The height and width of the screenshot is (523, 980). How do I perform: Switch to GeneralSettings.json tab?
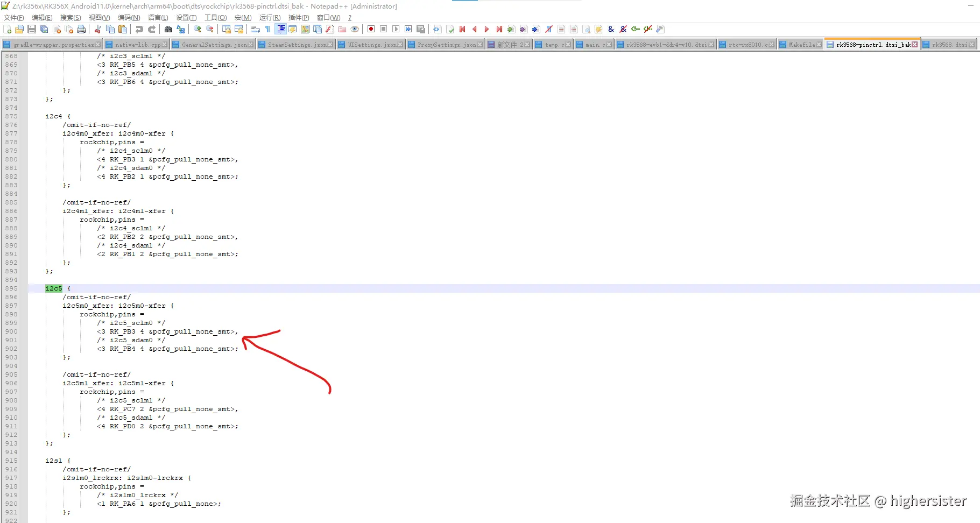tap(213, 45)
